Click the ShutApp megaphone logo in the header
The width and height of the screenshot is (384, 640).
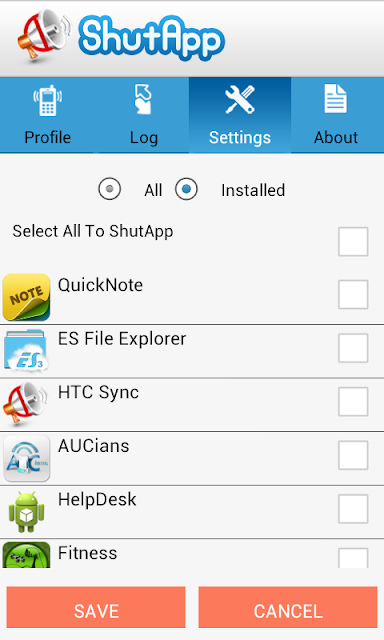(x=44, y=36)
